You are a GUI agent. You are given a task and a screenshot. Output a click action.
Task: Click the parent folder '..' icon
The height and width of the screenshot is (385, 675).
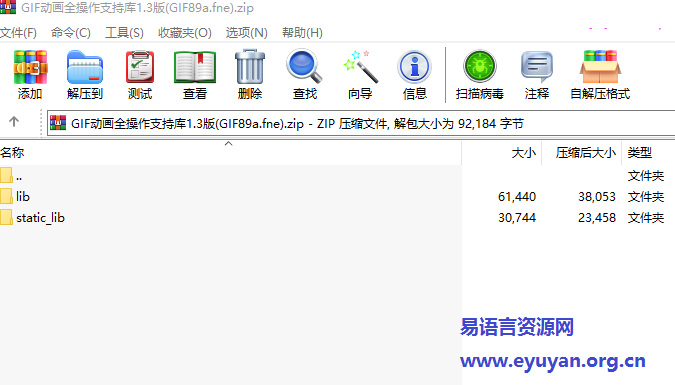point(6,176)
